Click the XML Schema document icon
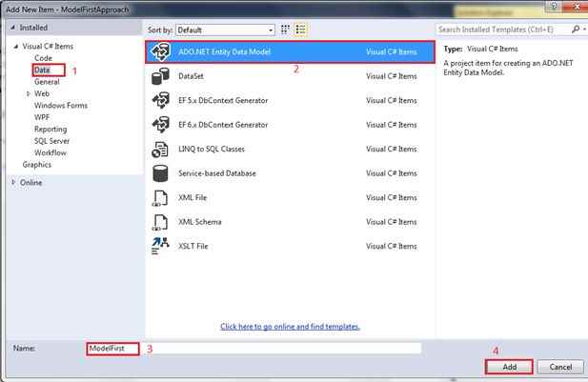This screenshot has width=588, height=382. click(160, 222)
